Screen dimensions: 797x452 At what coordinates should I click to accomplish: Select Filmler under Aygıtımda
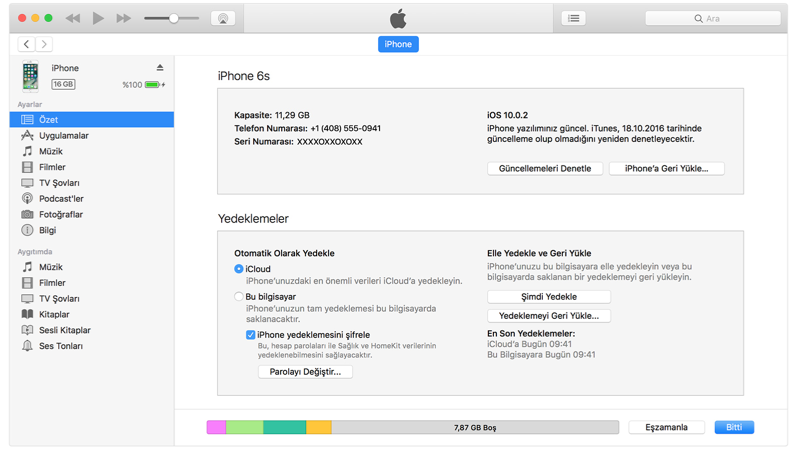pos(91,283)
